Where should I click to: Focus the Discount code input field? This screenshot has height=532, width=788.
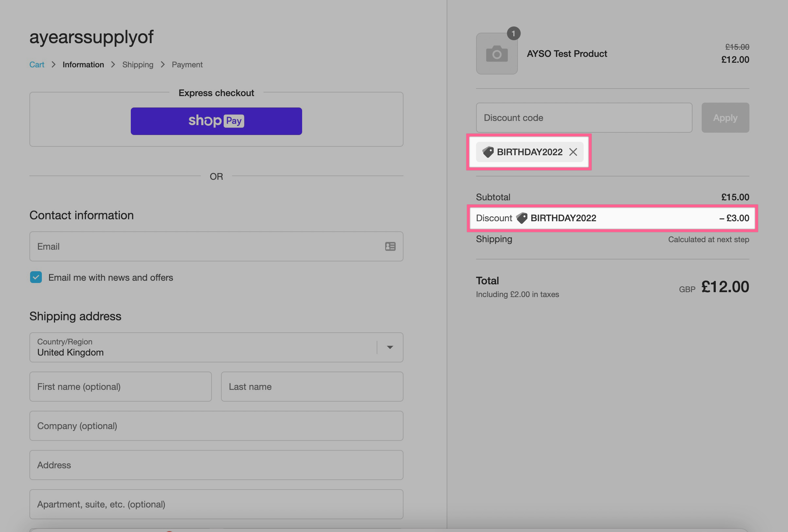584,118
